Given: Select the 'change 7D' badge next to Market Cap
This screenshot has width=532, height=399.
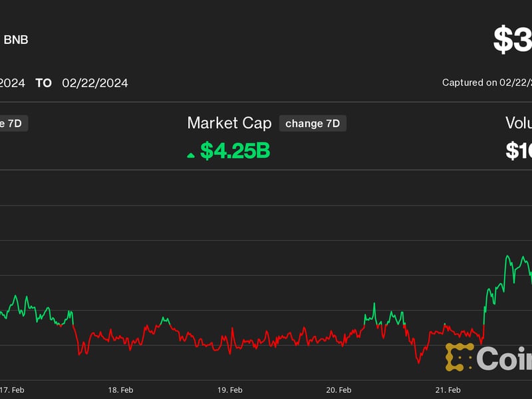Looking at the screenshot, I should 313,123.
